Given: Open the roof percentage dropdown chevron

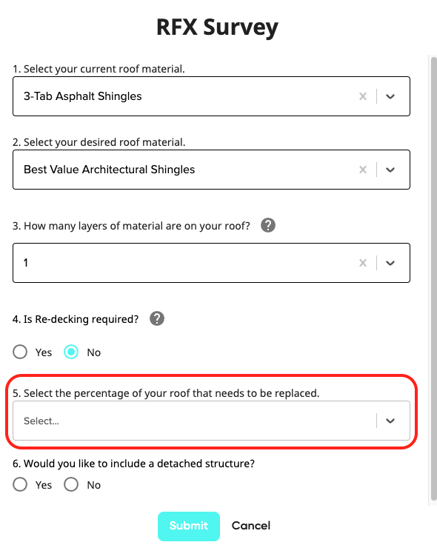Looking at the screenshot, I should coord(390,421).
